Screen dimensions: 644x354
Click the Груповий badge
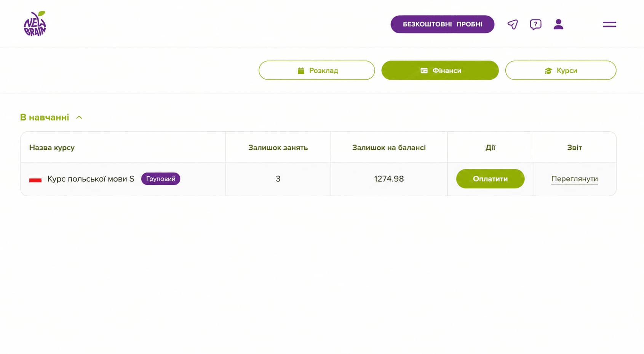[160, 179]
